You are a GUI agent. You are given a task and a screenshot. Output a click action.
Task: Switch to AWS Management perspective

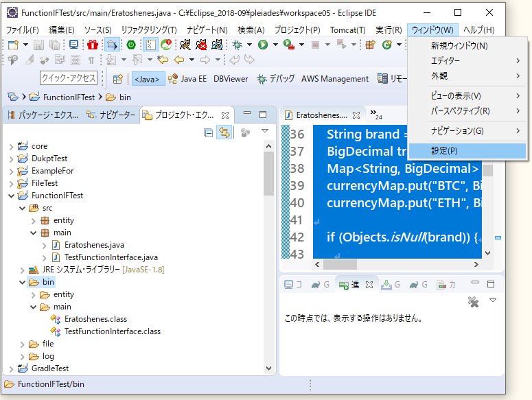334,79
